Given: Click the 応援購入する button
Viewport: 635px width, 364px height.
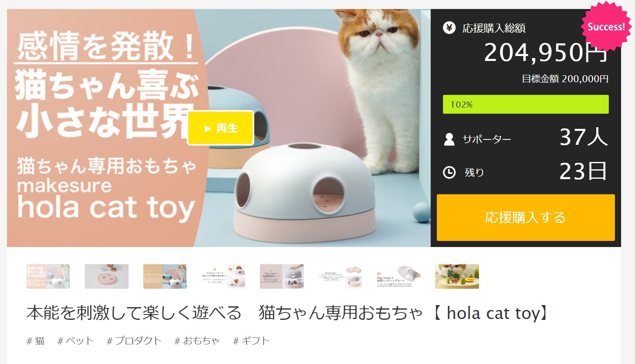Looking at the screenshot, I should coord(526,217).
